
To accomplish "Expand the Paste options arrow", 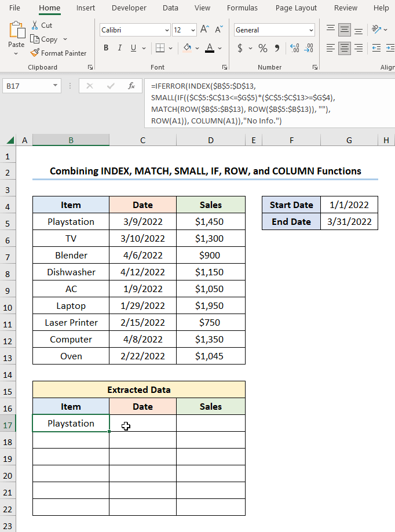I will tap(16, 54).
